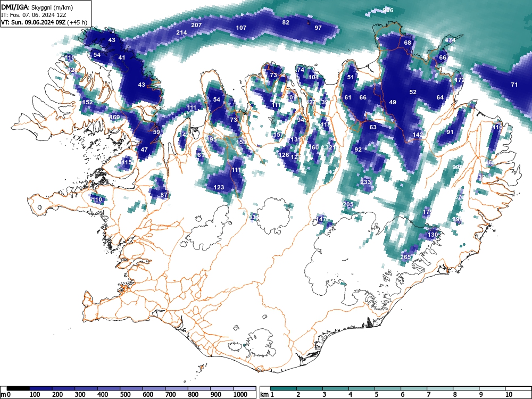This screenshot has height=399, width=532.
Task: Click the map value 142 near 63
Action: 418,135
